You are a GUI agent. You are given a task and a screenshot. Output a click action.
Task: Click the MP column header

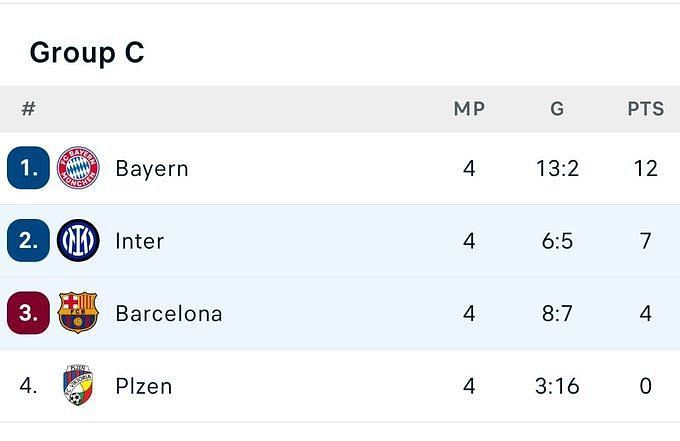point(469,108)
